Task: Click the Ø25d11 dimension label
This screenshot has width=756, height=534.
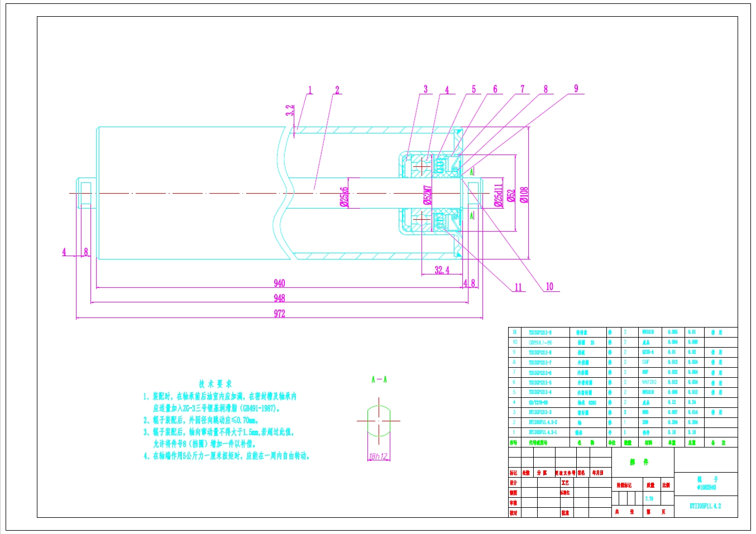Action: coord(498,196)
